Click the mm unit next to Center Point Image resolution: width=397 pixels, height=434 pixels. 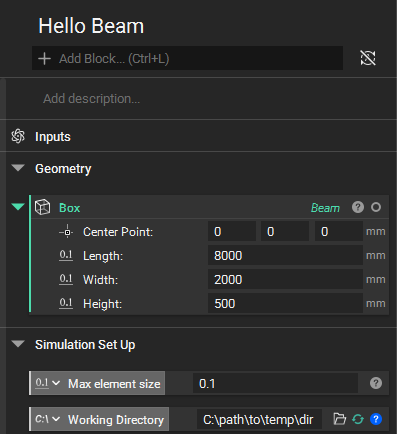pos(376,232)
